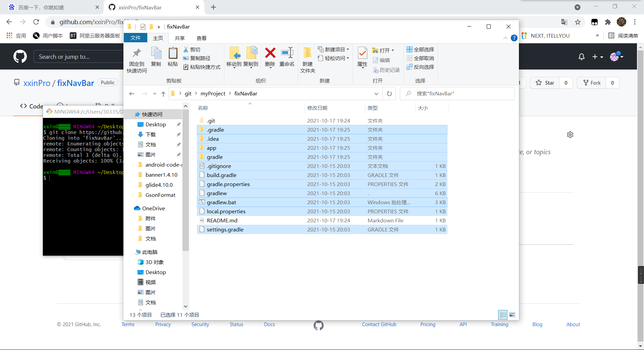Open the 轻松访问 dropdown
644x350 pixels.
pyautogui.click(x=333, y=58)
